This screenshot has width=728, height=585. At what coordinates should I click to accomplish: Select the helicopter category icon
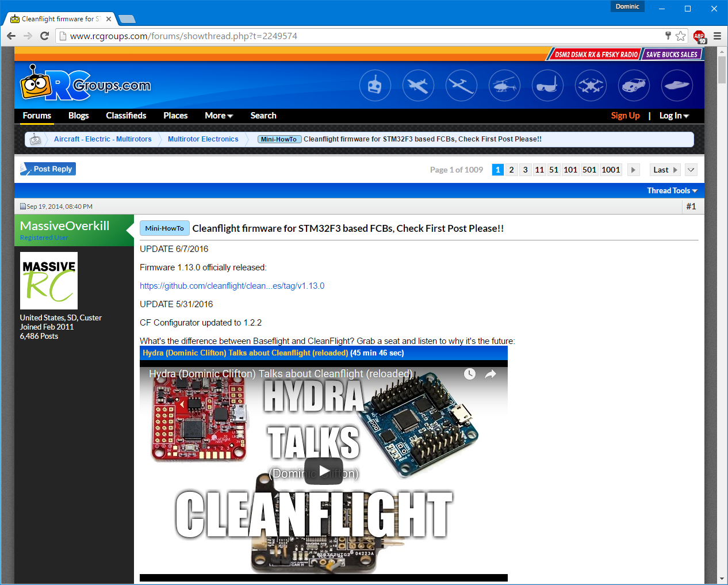[x=504, y=86]
